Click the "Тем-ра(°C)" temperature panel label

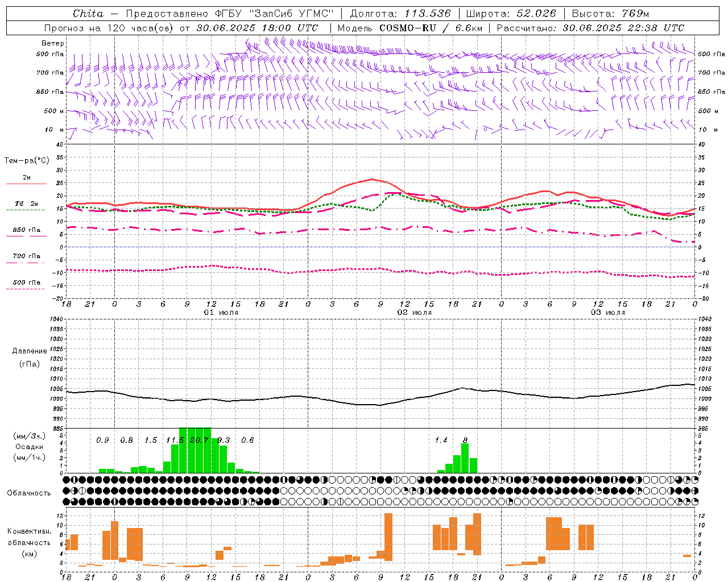(27, 161)
